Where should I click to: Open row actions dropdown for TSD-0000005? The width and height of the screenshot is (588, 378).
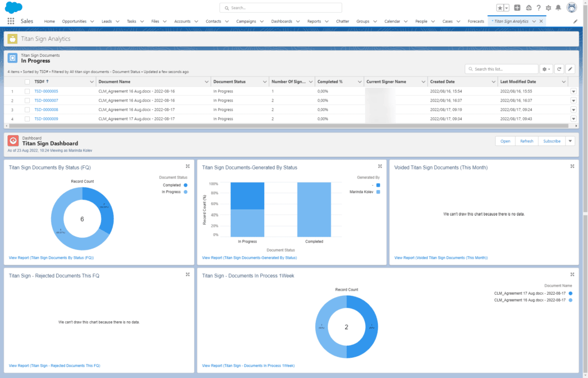pos(572,91)
